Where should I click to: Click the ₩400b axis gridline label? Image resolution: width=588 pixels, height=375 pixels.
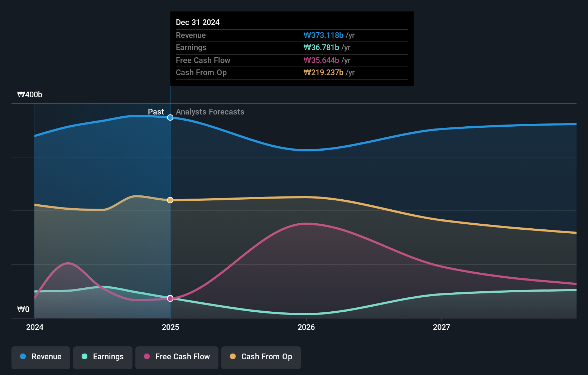coord(30,94)
